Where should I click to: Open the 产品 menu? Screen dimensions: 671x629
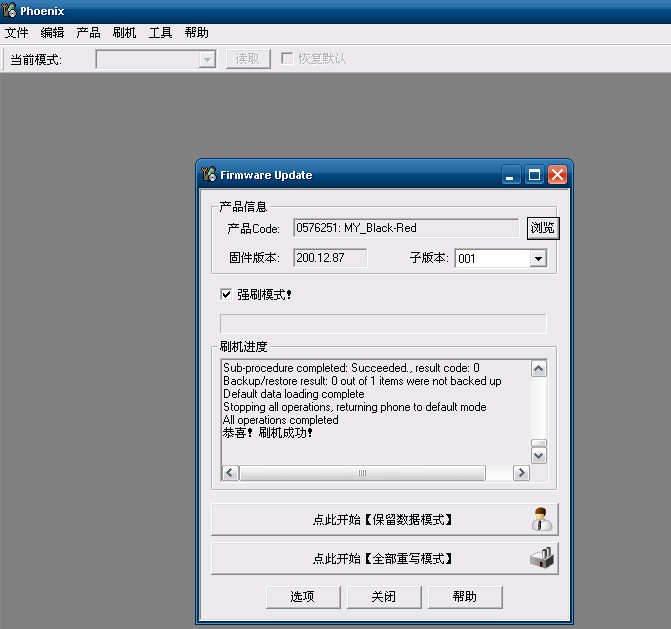tap(88, 33)
